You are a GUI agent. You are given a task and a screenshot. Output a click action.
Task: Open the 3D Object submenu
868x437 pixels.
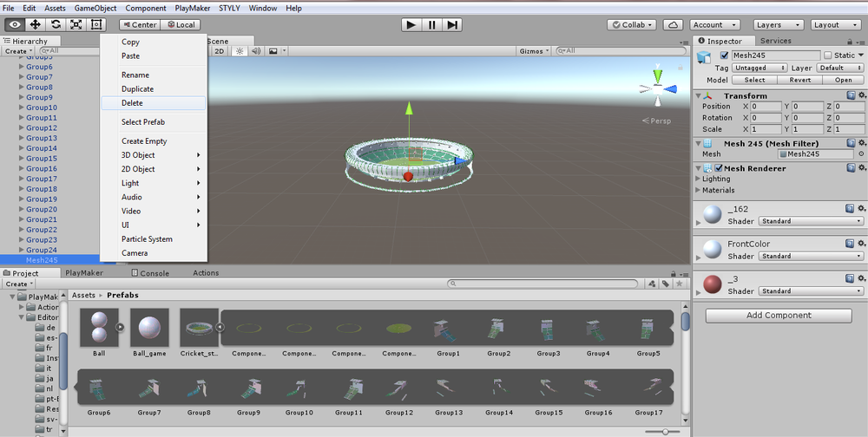pos(154,155)
